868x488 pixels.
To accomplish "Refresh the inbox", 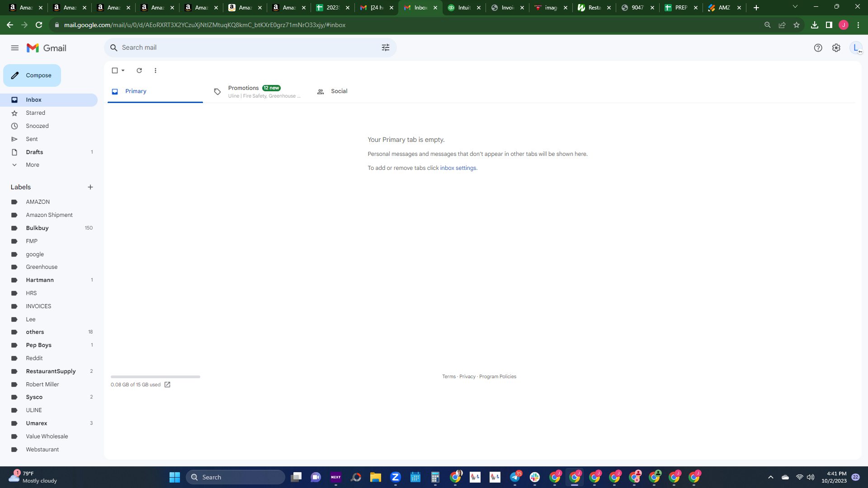I will [139, 70].
